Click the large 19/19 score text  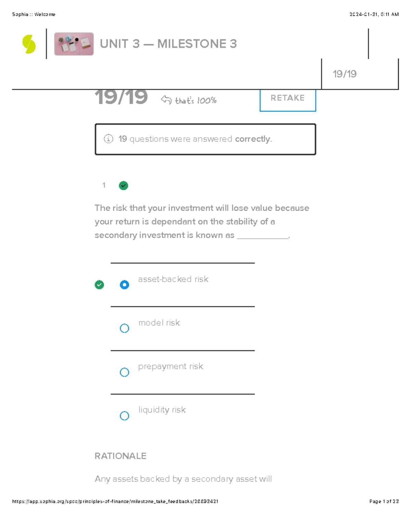point(121,97)
